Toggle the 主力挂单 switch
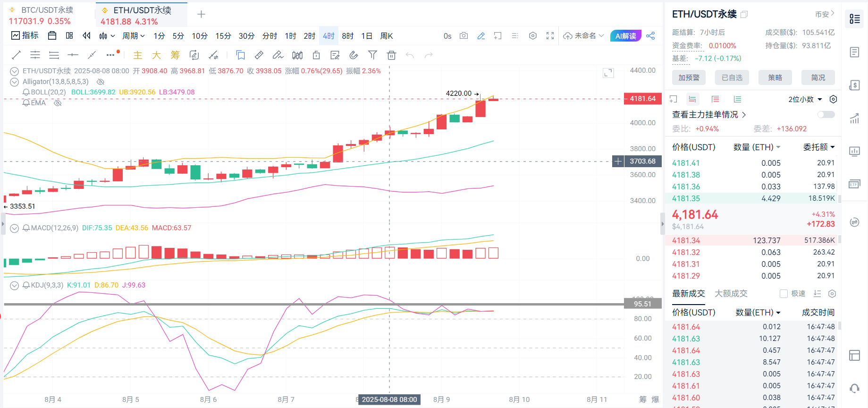The width and height of the screenshot is (868, 408). click(x=826, y=115)
